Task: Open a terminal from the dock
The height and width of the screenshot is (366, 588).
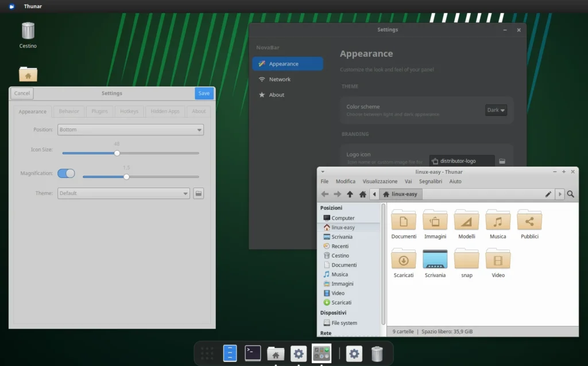Action: pyautogui.click(x=253, y=353)
